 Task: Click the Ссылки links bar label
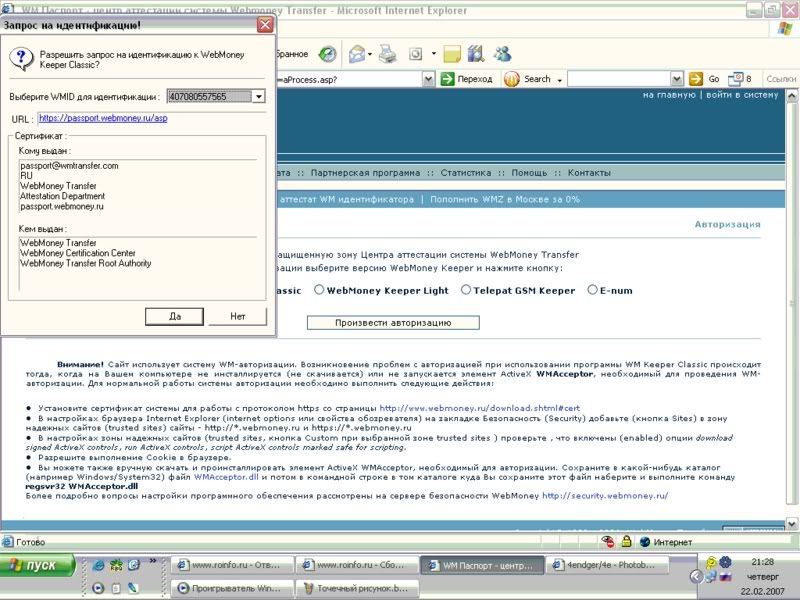(x=781, y=79)
